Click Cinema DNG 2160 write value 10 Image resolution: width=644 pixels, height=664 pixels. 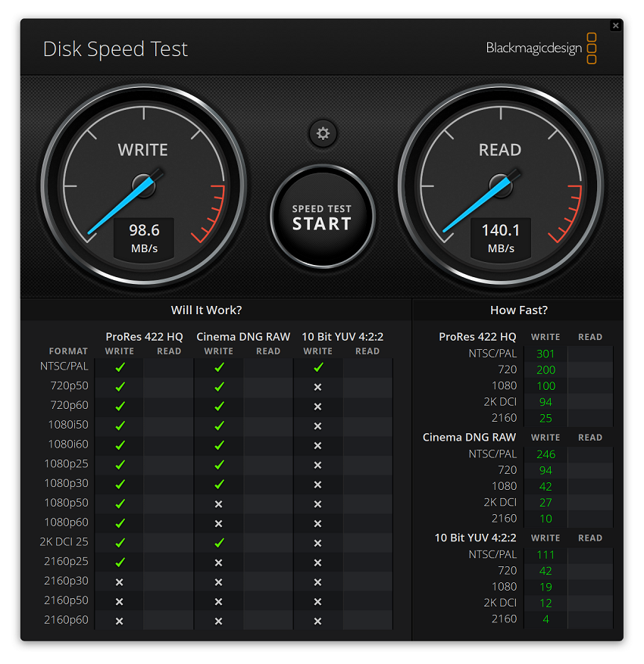pos(546,519)
